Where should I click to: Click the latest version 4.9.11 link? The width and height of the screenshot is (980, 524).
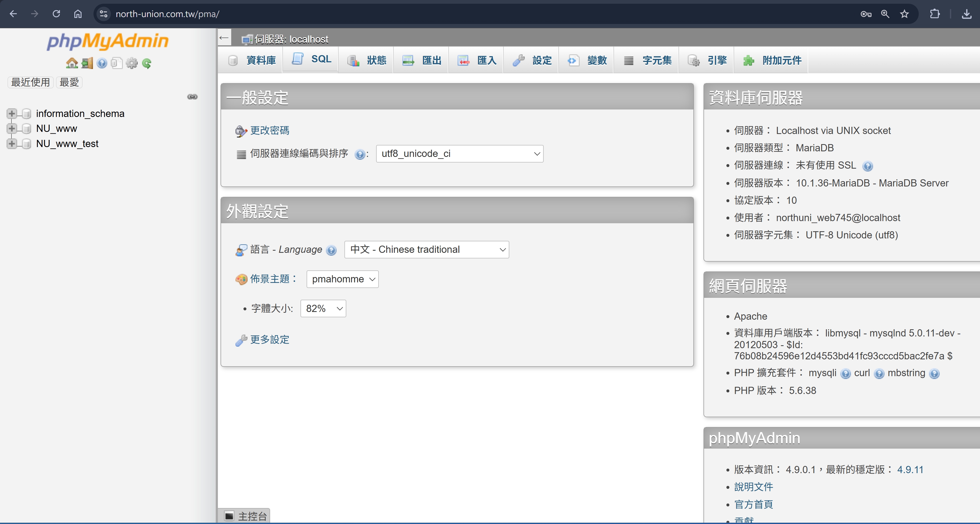[910, 470]
